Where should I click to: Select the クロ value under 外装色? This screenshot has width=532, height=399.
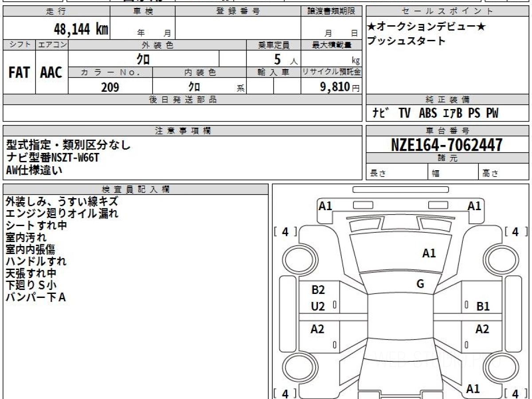coord(143,59)
